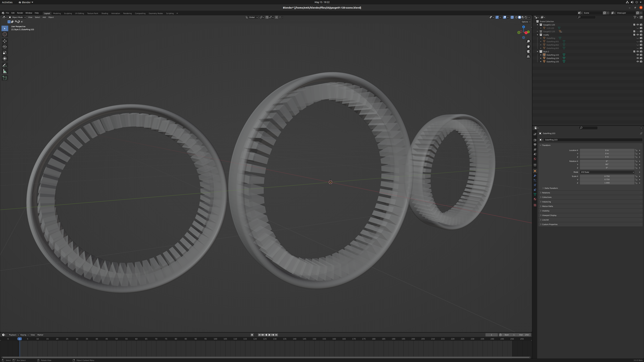Switch to material preview shading
Image resolution: width=644 pixels, height=362 pixels.
(523, 17)
